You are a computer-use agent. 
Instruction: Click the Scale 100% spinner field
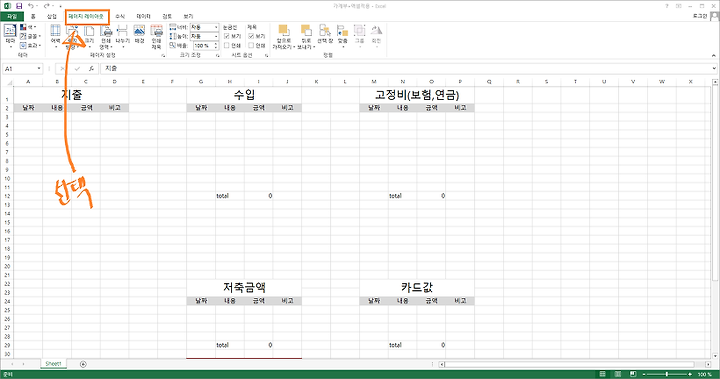(x=205, y=45)
